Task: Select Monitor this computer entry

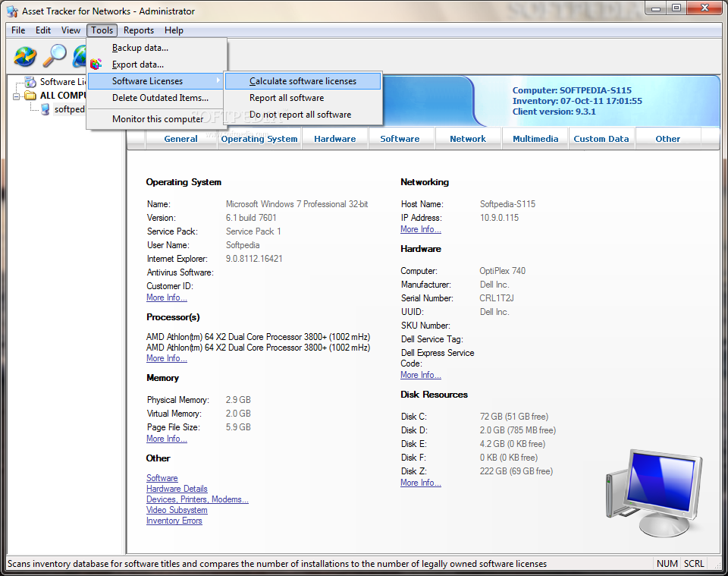Action: pyautogui.click(x=157, y=119)
